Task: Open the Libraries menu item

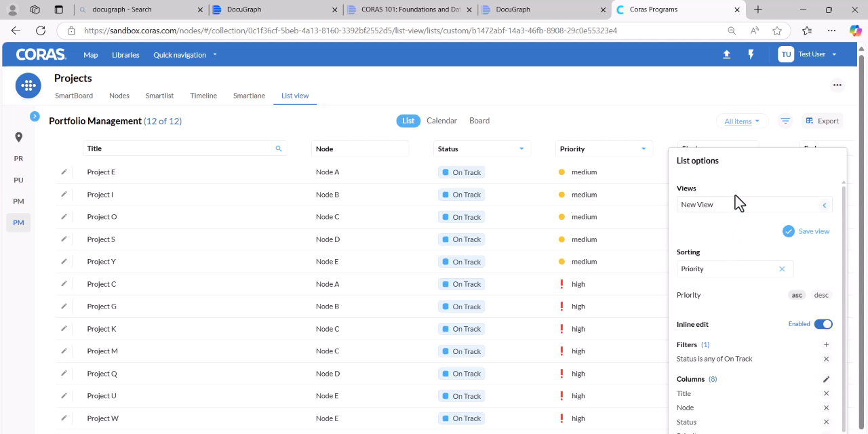Action: (125, 55)
